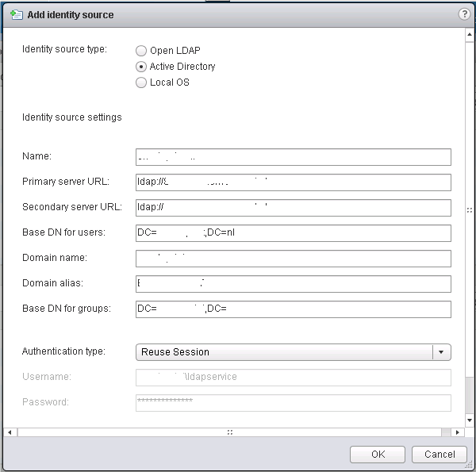Open the help question mark icon
The height and width of the screenshot is (472, 476).
464,14
